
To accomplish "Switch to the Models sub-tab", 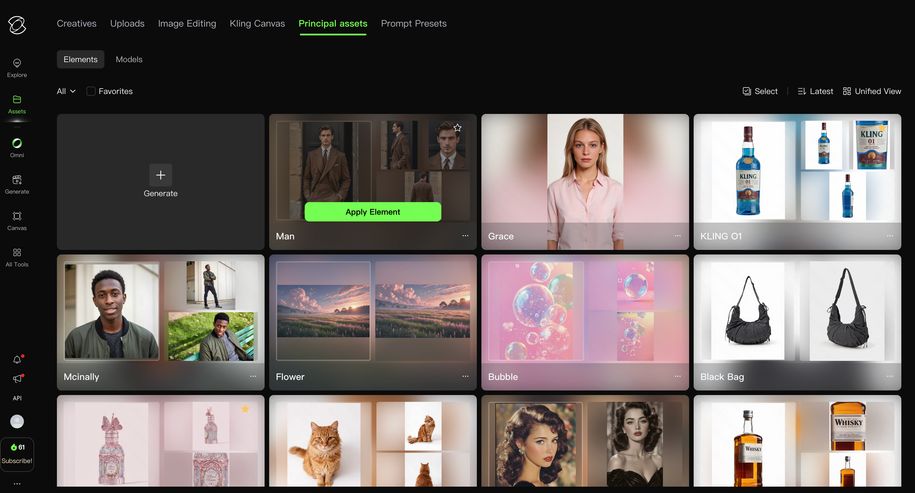I will [129, 59].
